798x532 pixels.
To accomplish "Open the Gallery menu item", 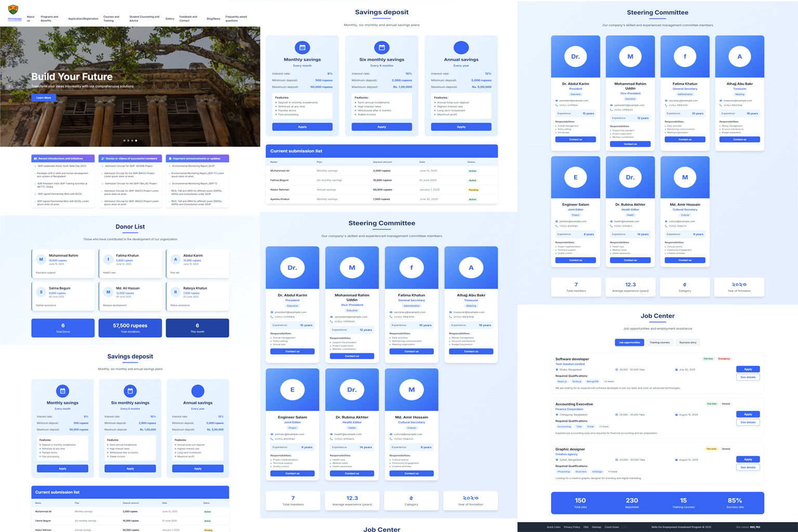I will (x=170, y=19).
